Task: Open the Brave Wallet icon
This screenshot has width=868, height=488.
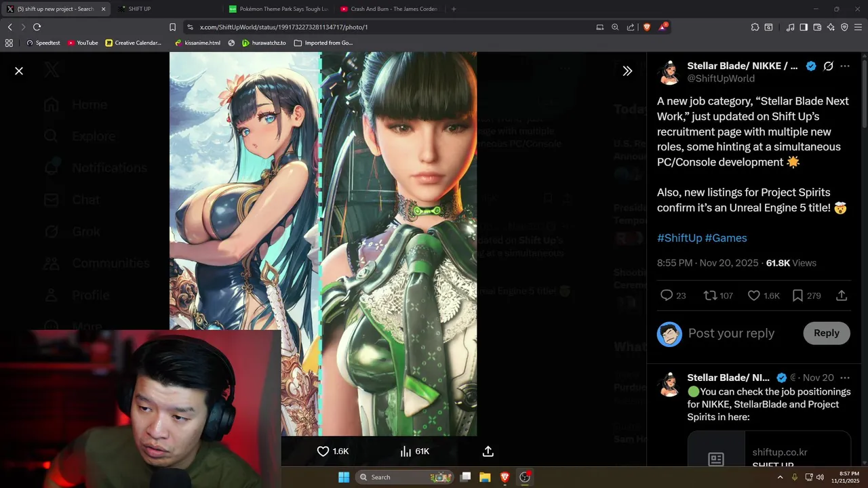Action: point(817,27)
